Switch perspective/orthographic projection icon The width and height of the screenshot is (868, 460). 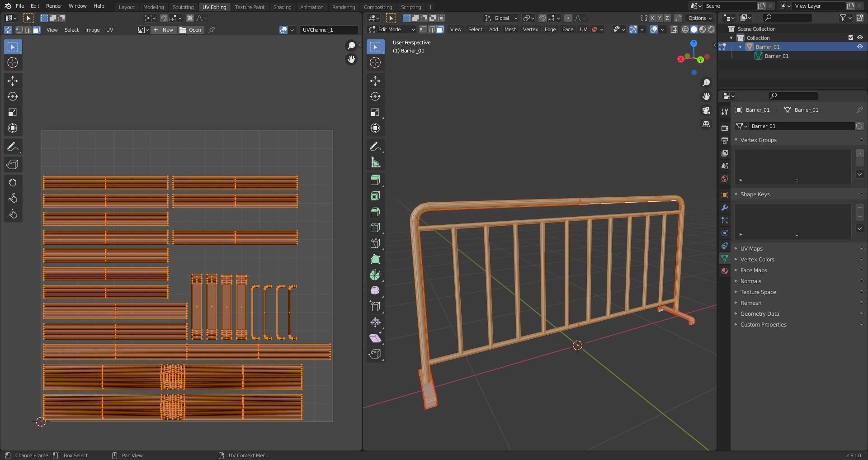(x=706, y=124)
